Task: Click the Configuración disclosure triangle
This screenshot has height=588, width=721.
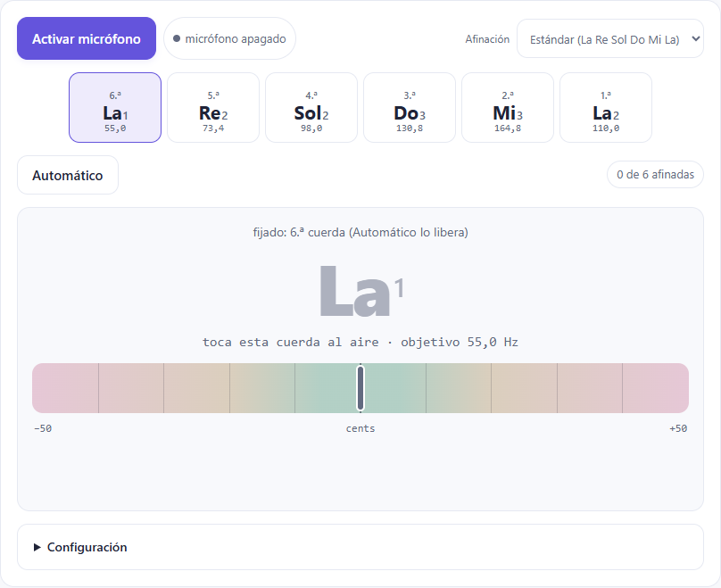Action: point(37,547)
